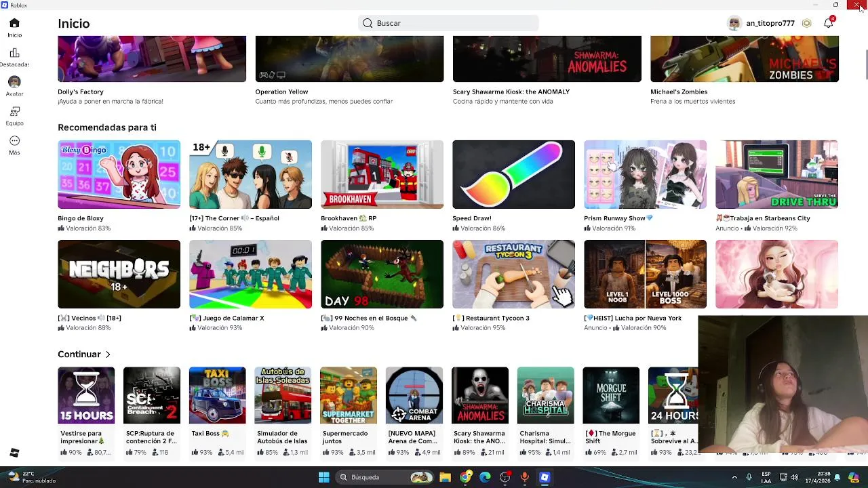Open the notifications bell
868x488 pixels.
pos(829,23)
